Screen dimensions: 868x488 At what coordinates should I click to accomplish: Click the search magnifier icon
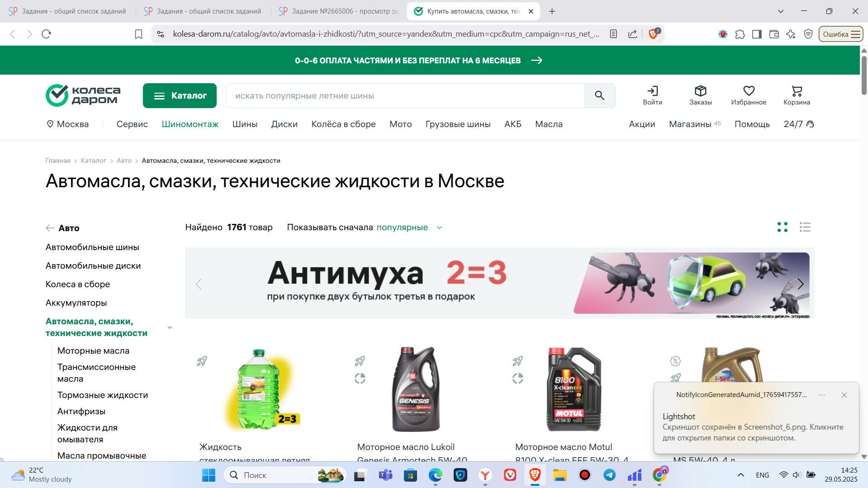click(599, 95)
